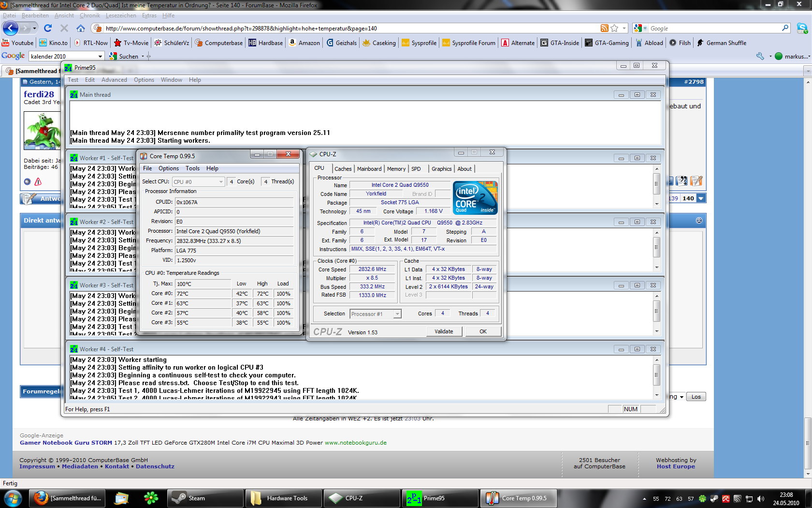Open Core Temp Tools menu
812x508 pixels.
192,168
